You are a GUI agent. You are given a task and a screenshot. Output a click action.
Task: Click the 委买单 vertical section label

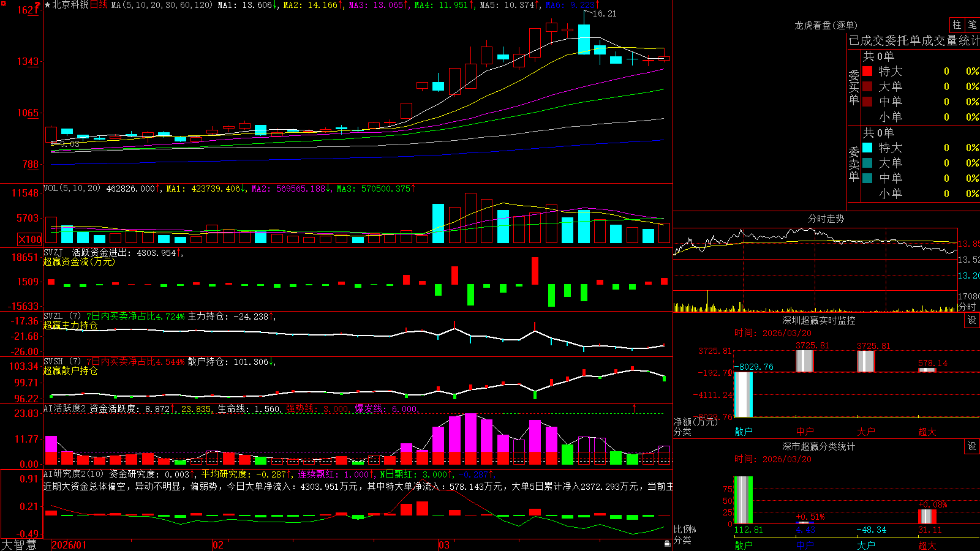click(854, 88)
